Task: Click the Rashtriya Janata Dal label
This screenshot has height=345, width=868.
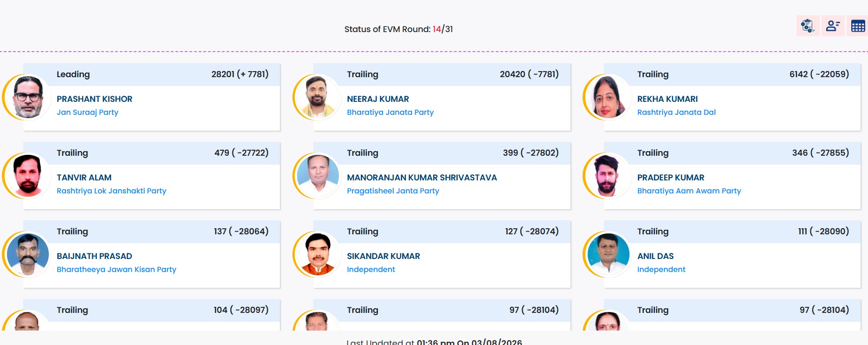Action: tap(676, 113)
